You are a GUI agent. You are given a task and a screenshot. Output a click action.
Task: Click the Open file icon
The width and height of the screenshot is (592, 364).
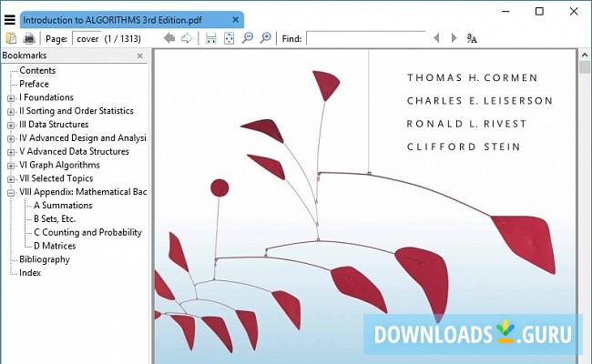[x=11, y=38]
